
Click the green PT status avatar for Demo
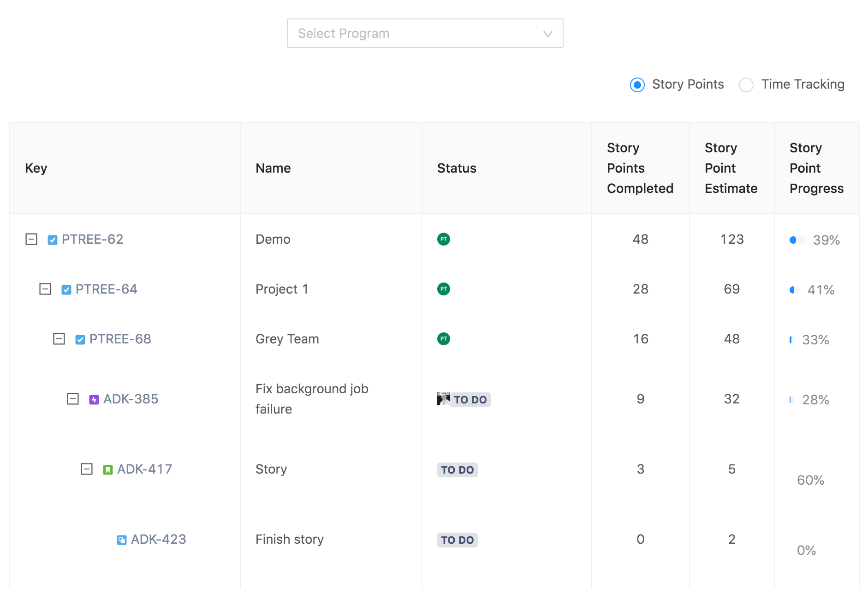444,239
